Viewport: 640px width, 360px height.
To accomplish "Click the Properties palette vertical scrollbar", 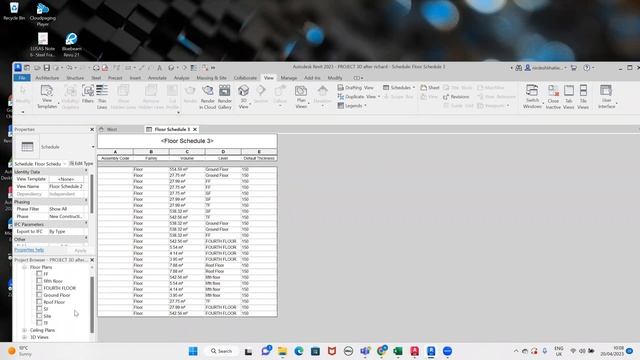I will tap(92, 194).
